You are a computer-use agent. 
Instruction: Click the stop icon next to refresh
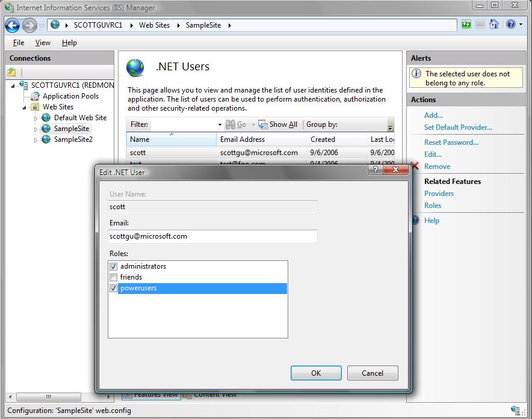(x=480, y=25)
